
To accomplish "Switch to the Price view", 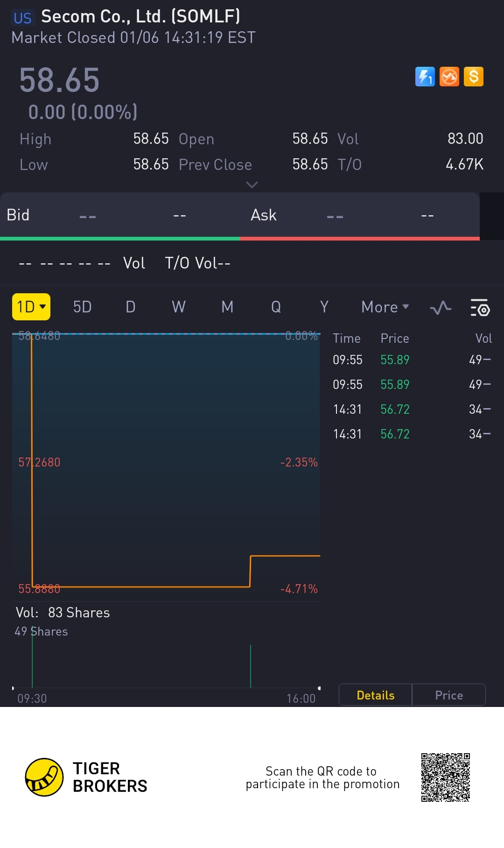I will point(449,695).
